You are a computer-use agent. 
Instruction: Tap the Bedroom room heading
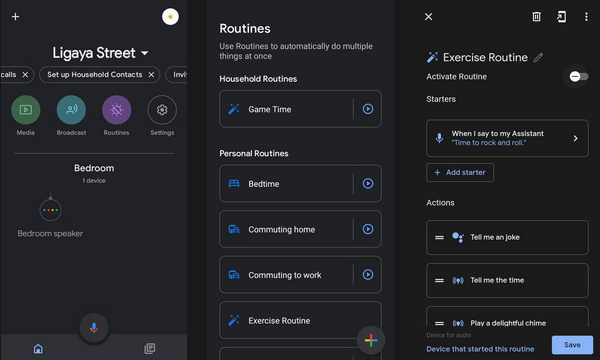pos(94,168)
